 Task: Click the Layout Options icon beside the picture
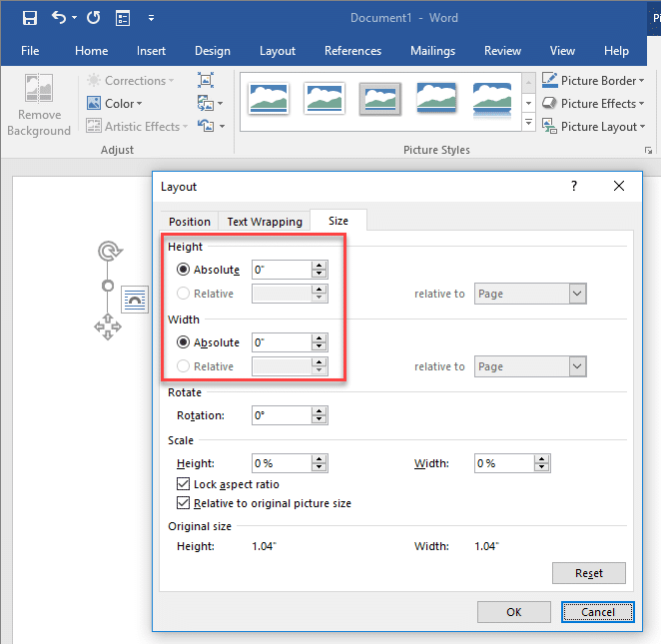point(135,300)
